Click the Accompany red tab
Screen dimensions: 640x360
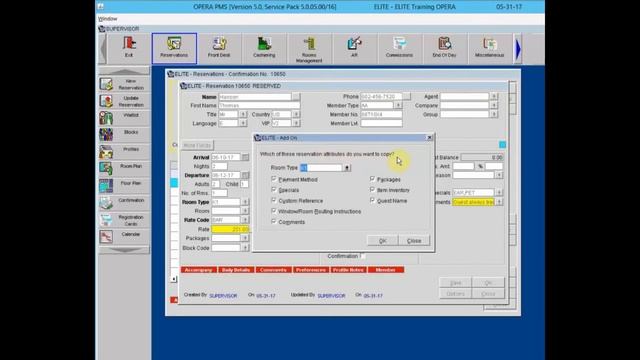pos(198,270)
